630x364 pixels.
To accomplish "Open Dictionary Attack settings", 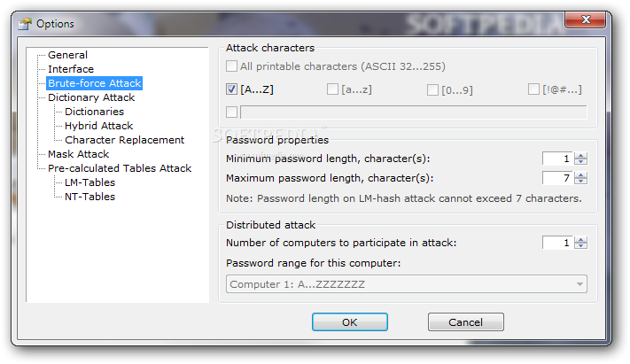I will click(x=91, y=97).
